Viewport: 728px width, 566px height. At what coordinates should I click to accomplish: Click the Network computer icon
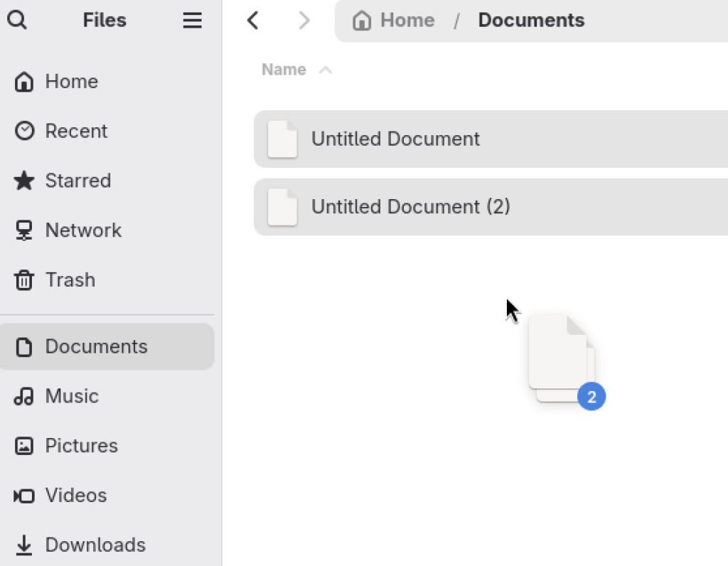(24, 230)
